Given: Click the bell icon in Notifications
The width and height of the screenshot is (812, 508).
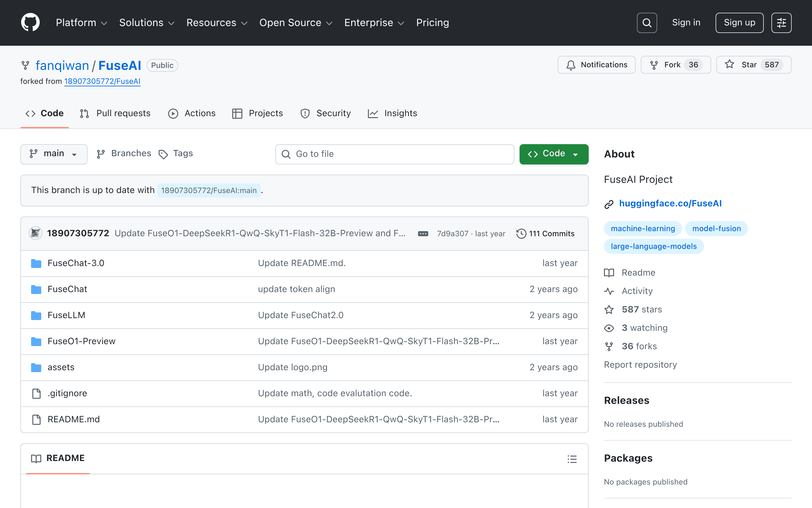Looking at the screenshot, I should click(x=571, y=65).
